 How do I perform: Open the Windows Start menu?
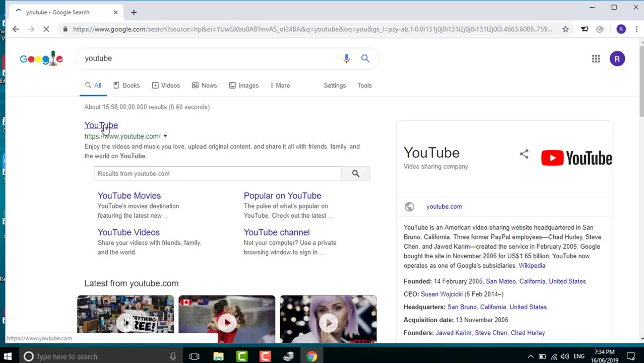click(x=8, y=356)
